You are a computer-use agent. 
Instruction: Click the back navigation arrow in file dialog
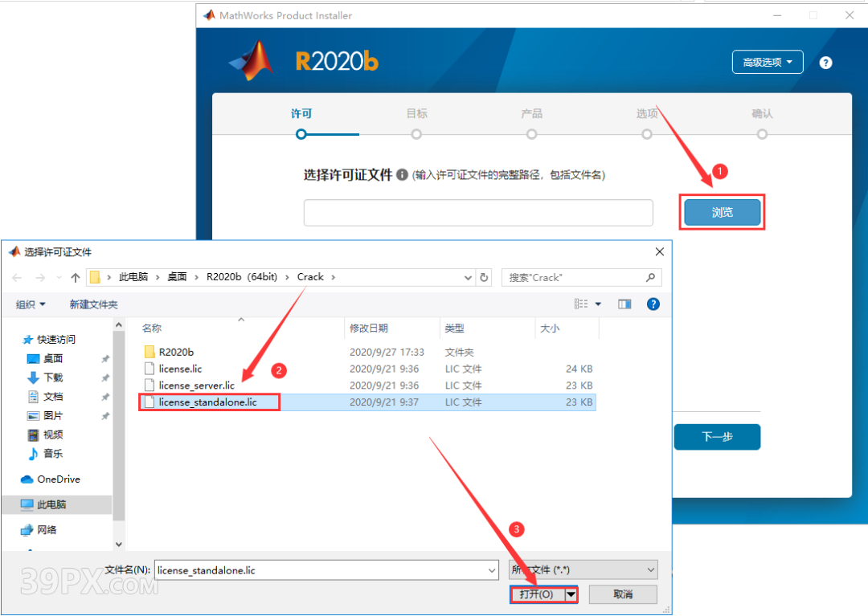pos(17,278)
